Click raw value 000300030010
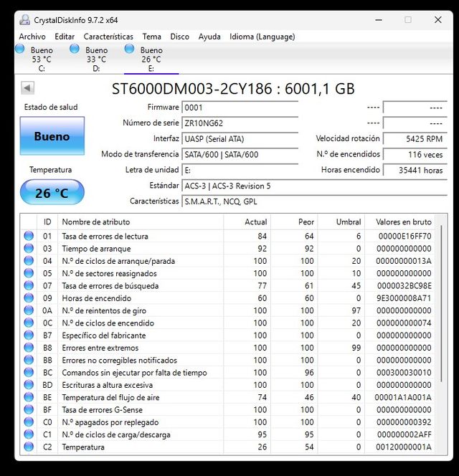 [x=404, y=373]
